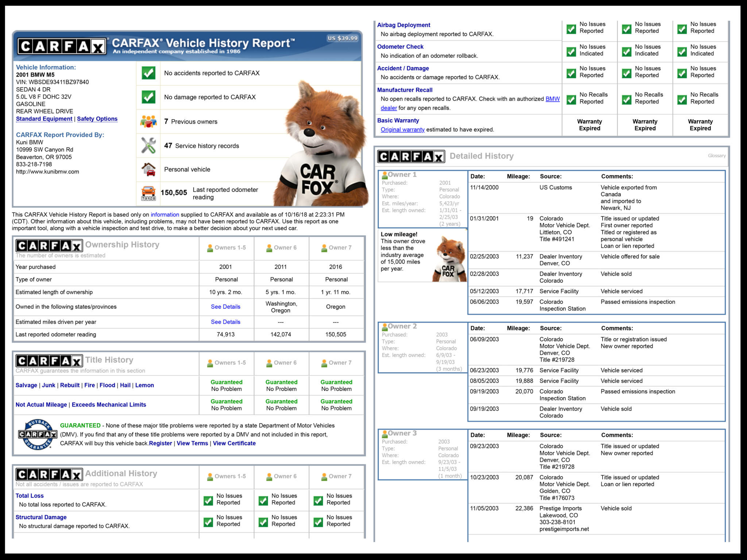747x560 pixels.
Task: Open the Total Loss link
Action: click(x=30, y=496)
